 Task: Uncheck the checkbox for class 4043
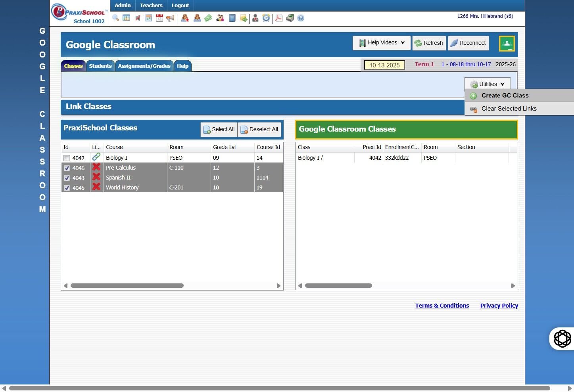point(67,178)
